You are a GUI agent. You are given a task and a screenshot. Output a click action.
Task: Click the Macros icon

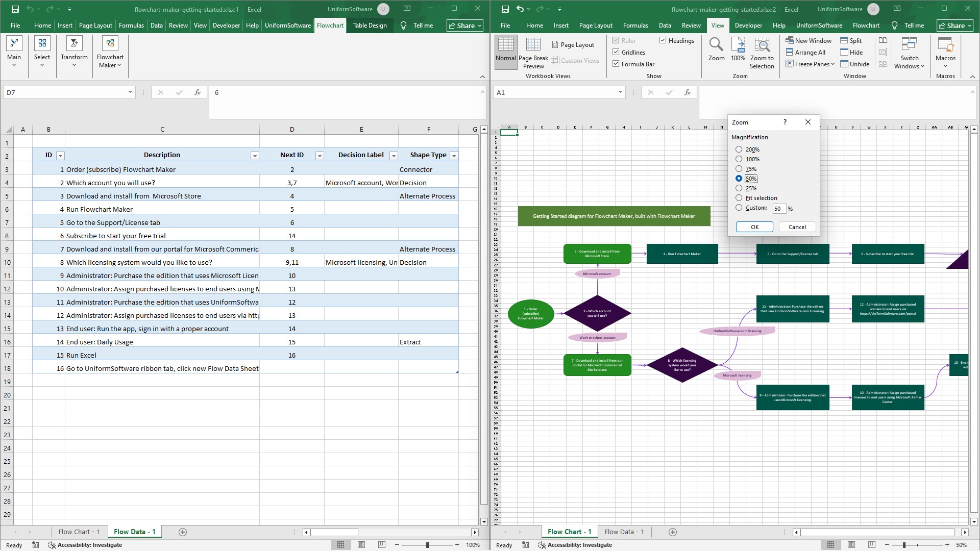pyautogui.click(x=945, y=45)
